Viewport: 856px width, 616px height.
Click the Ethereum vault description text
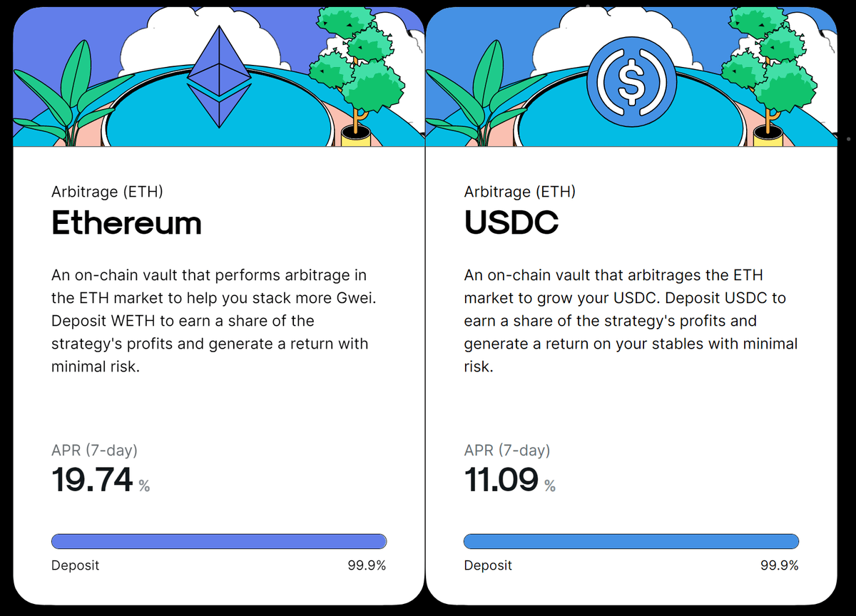[x=213, y=321]
